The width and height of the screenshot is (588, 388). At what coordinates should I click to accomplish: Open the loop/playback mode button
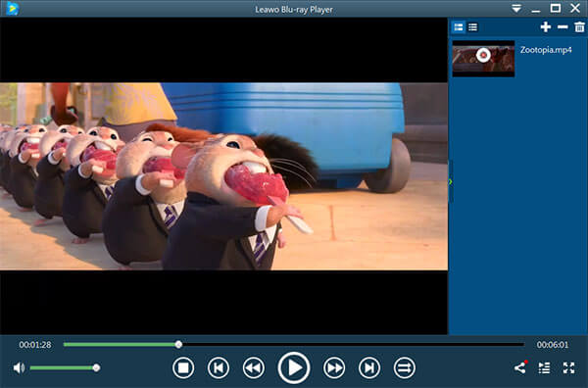[x=404, y=367]
